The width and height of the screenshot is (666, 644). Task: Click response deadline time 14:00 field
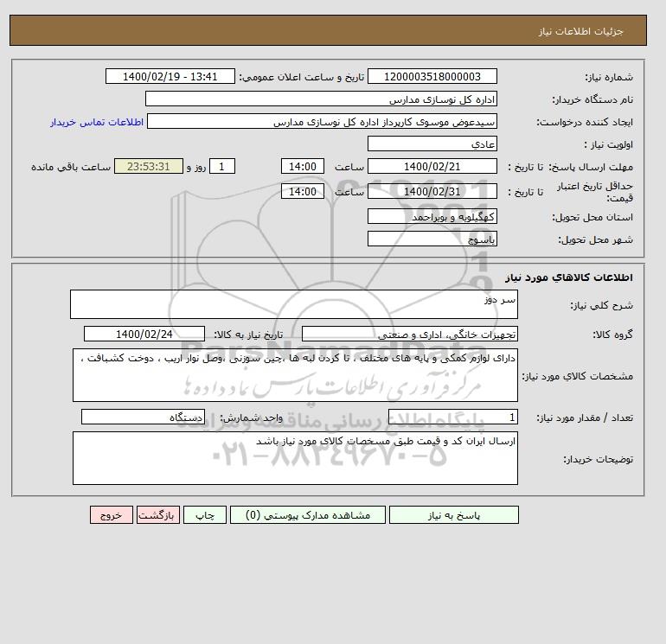pos(303,167)
